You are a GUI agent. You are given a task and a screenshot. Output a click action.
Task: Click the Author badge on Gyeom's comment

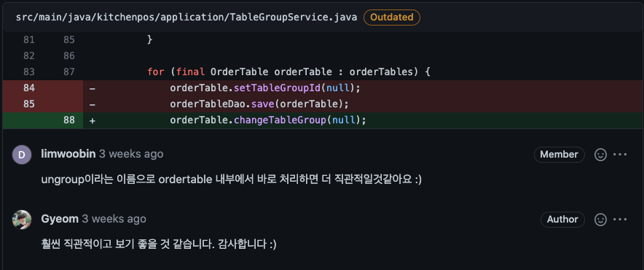click(x=562, y=220)
